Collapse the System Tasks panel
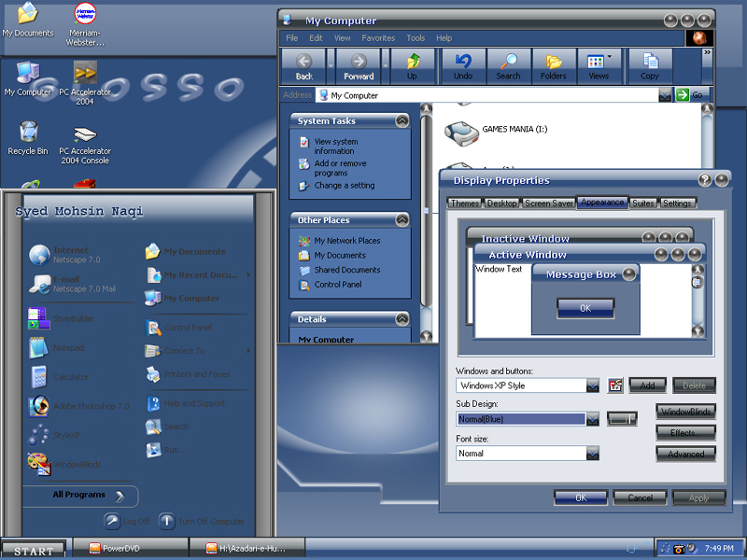747x560 pixels. (x=402, y=121)
